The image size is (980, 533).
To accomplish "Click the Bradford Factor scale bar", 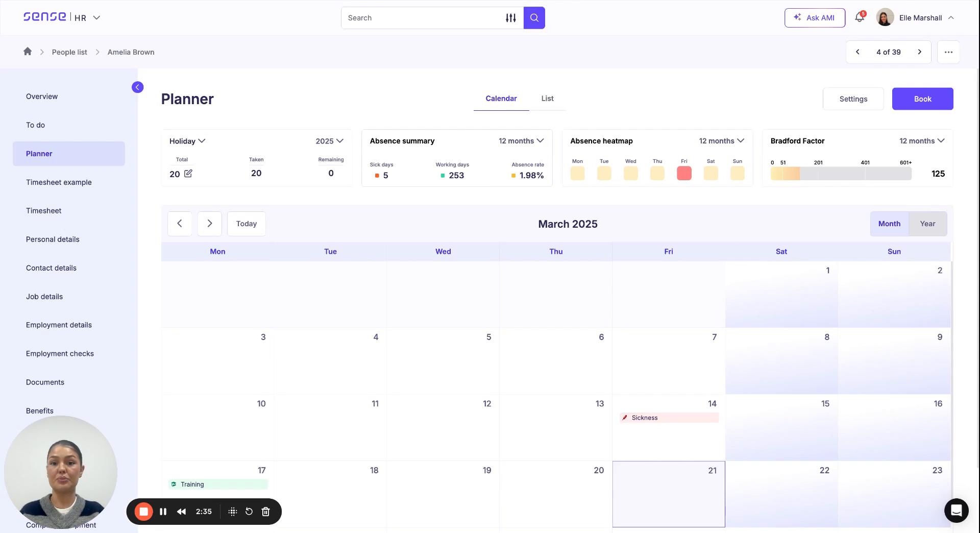I will tap(841, 174).
